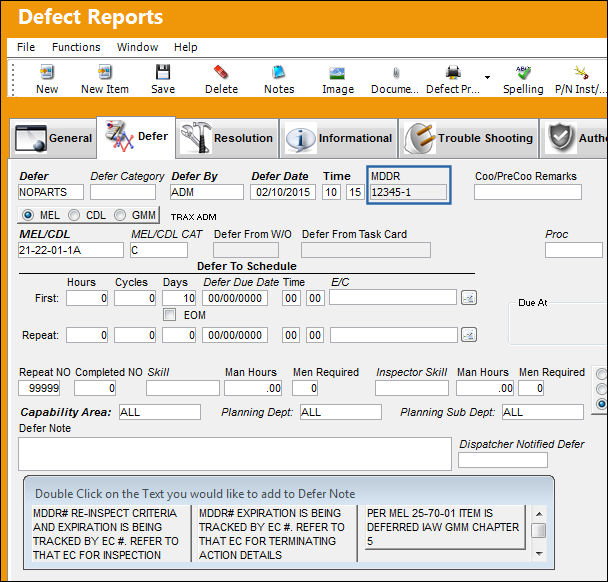Click the Skill input field
The height and width of the screenshot is (582, 608).
click(183, 388)
